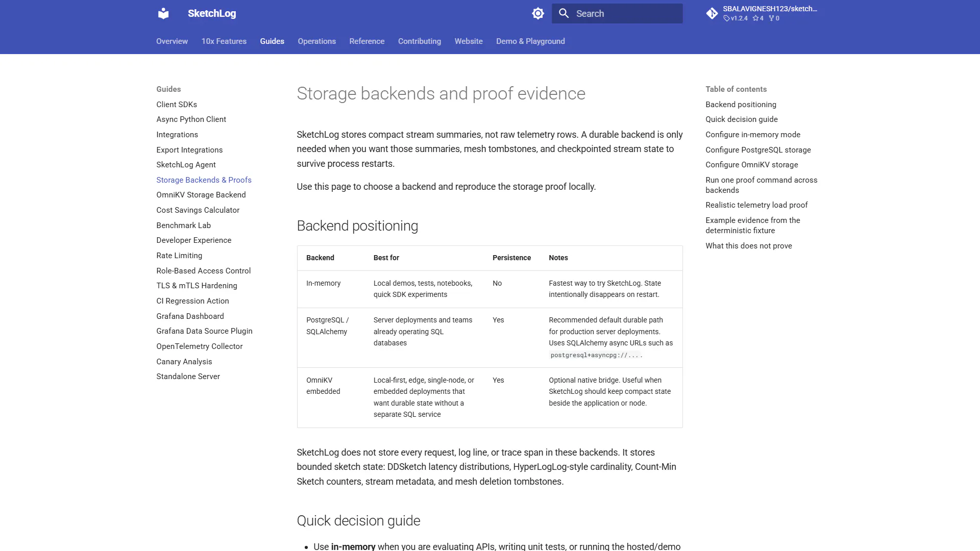Click the repository stars count
This screenshot has height=551, width=980.
(x=758, y=18)
